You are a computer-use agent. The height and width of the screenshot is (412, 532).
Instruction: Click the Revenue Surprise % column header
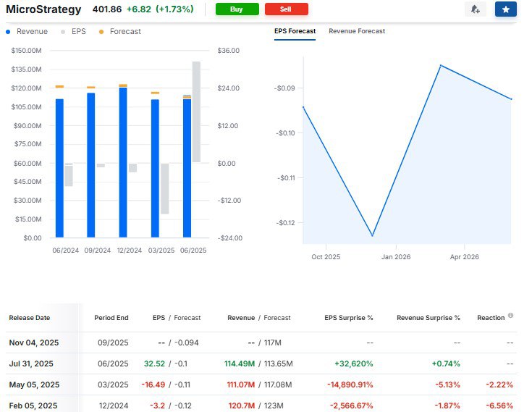pos(428,318)
